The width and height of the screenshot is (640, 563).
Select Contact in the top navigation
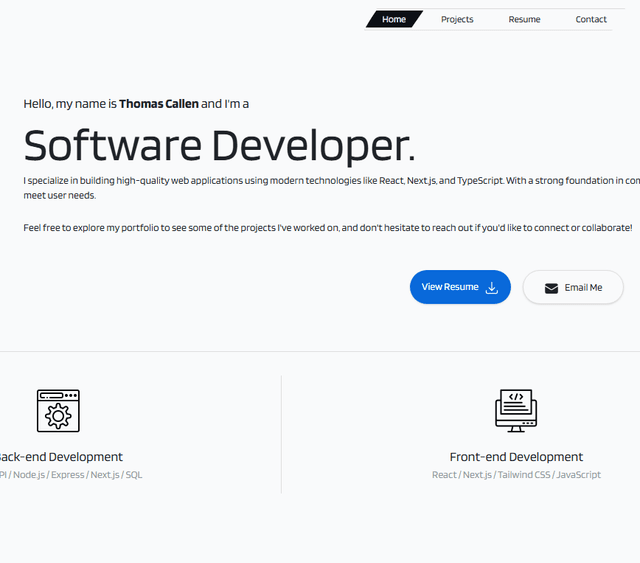[591, 19]
